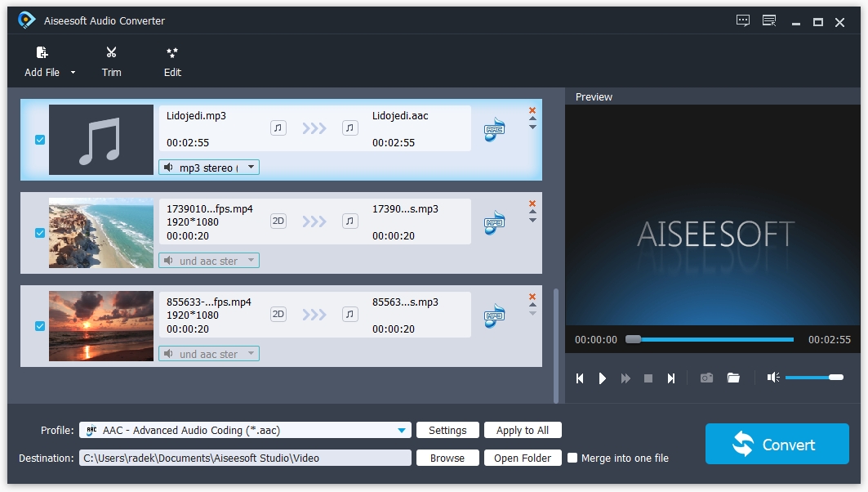The height and width of the screenshot is (492, 868).
Task: Adjust the preview volume slider
Action: click(x=814, y=378)
